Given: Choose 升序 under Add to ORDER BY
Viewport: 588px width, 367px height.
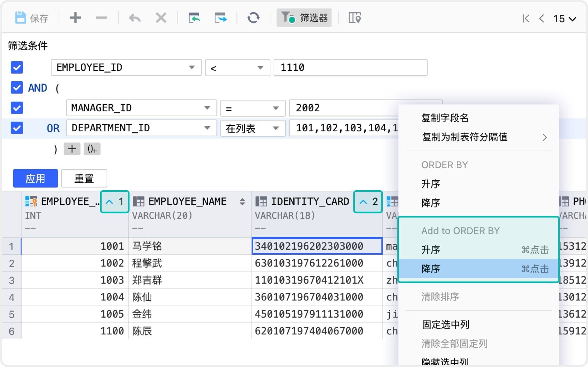Looking at the screenshot, I should 479,250.
